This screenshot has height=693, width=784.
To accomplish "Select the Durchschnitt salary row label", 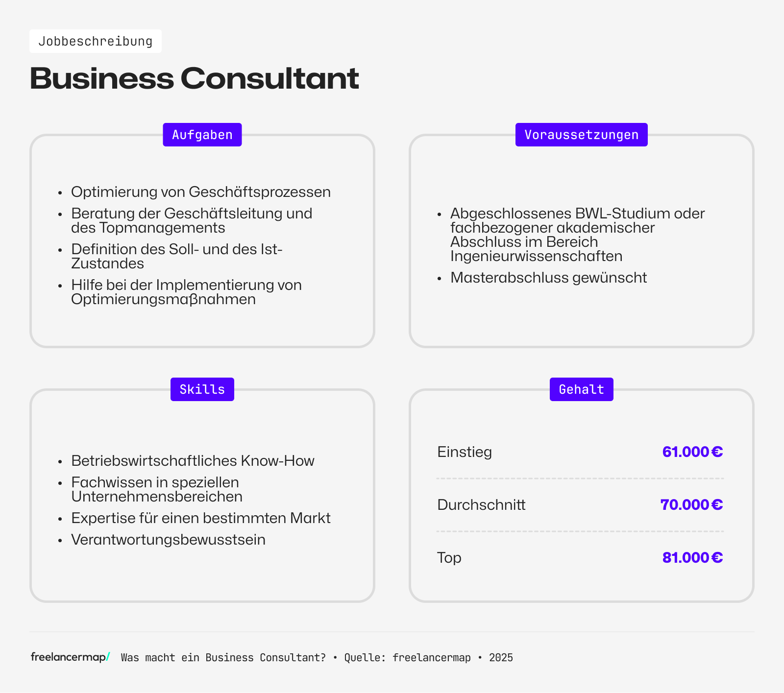I will pyautogui.click(x=481, y=504).
